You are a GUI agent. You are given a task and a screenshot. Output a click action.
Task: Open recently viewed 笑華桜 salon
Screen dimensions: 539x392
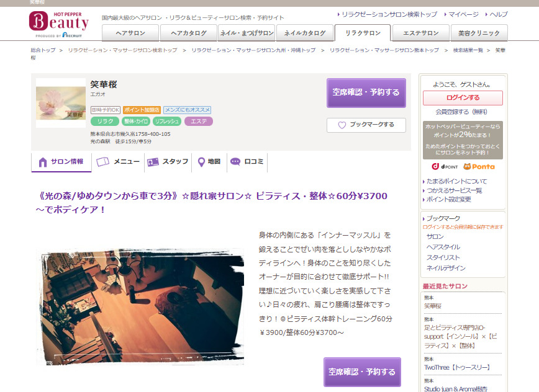coord(432,306)
